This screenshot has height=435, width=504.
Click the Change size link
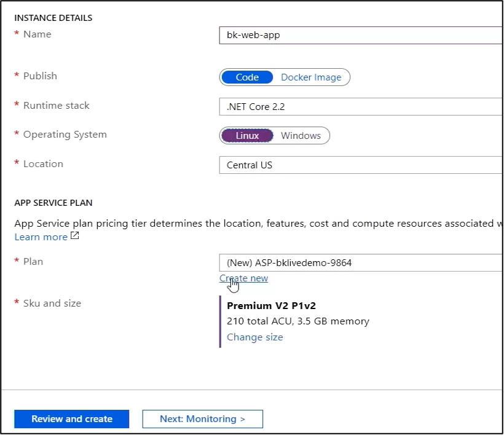pyautogui.click(x=255, y=337)
